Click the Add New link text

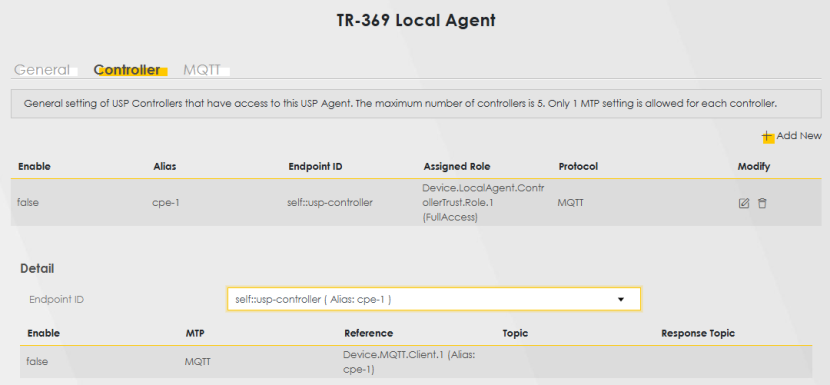pyautogui.click(x=799, y=136)
